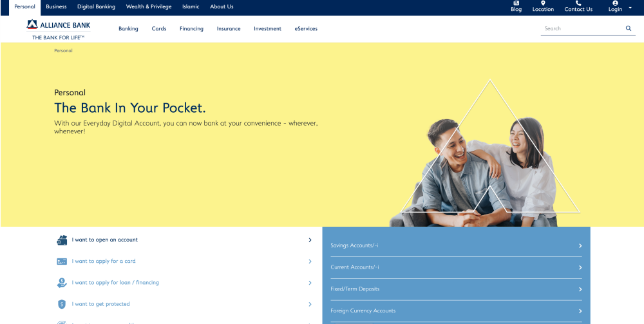Click the Blog icon in top bar
This screenshot has width=644, height=324.
click(x=516, y=3)
